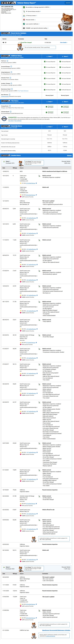The image size is (74, 644).
Task: Click the checkmark beside No accidents or damage reported
Action: click(x=24, y=7)
